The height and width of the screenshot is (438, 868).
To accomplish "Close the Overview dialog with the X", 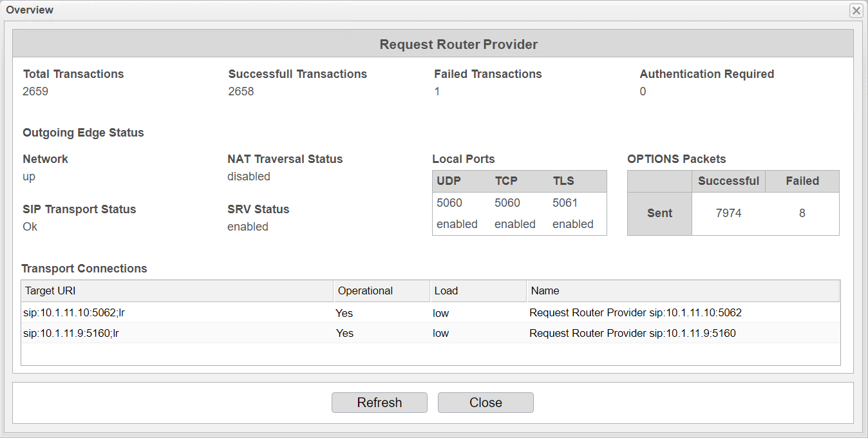I will pos(856,10).
